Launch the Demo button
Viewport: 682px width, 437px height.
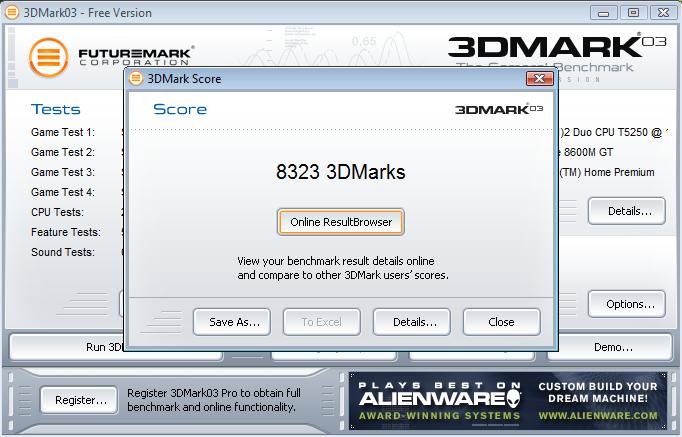pos(610,347)
